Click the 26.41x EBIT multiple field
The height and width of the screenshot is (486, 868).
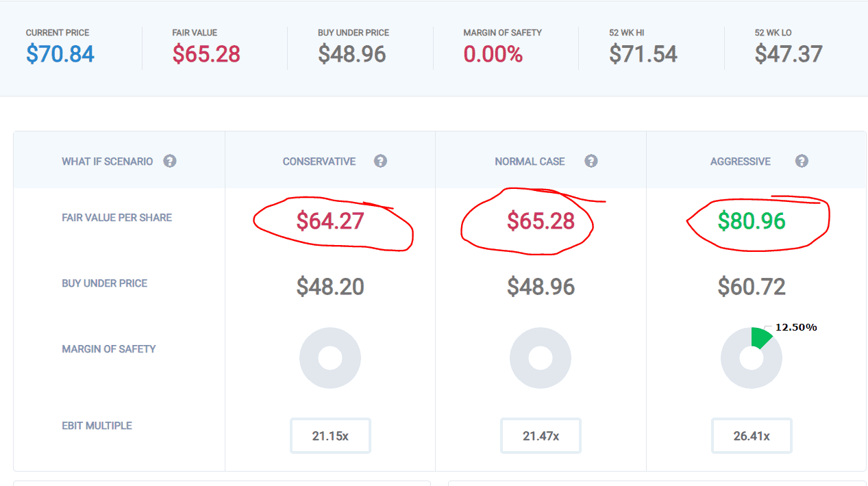[x=752, y=436]
